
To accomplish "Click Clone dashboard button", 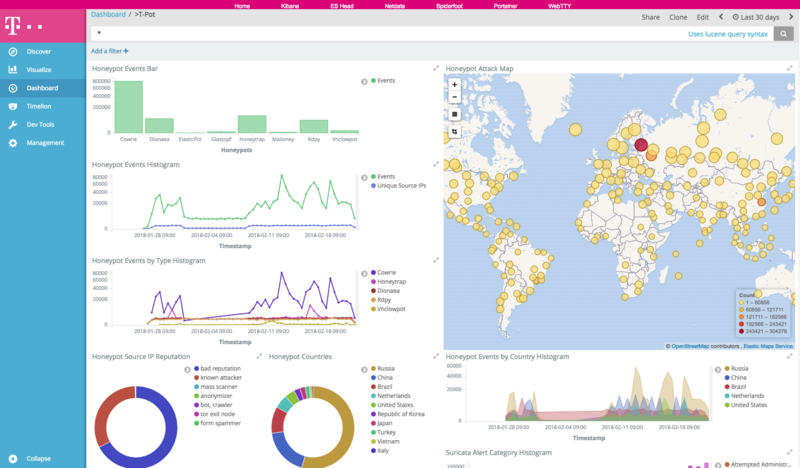I will click(x=678, y=17).
